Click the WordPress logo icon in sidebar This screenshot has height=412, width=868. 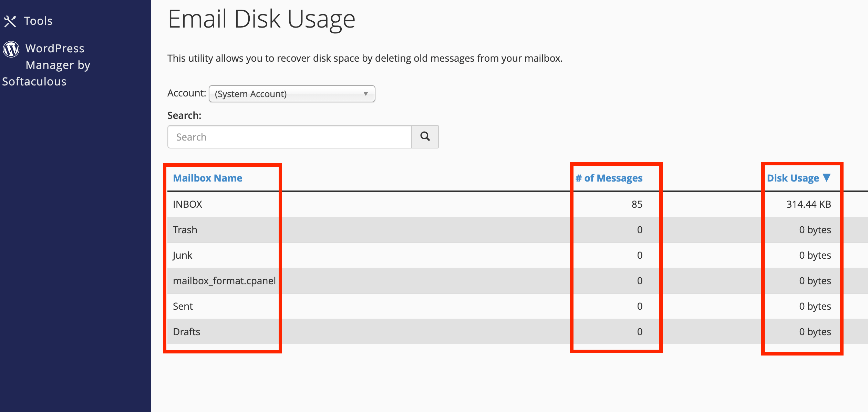click(11, 49)
